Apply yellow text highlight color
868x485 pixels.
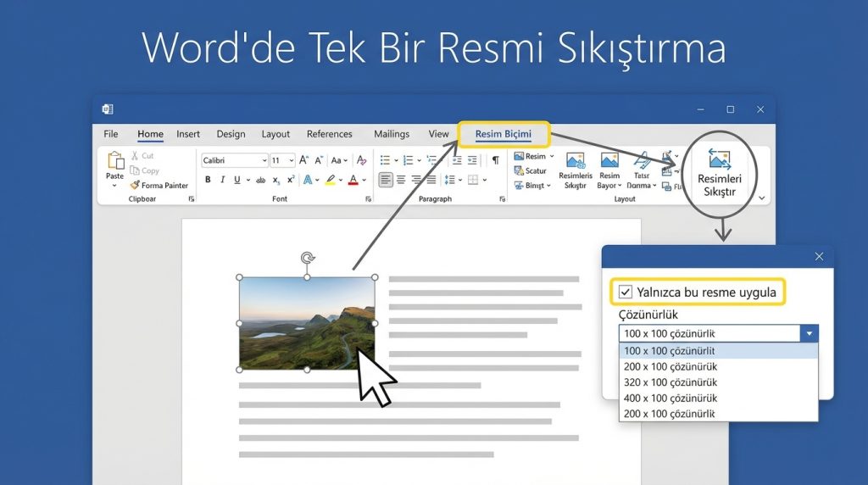click(331, 180)
